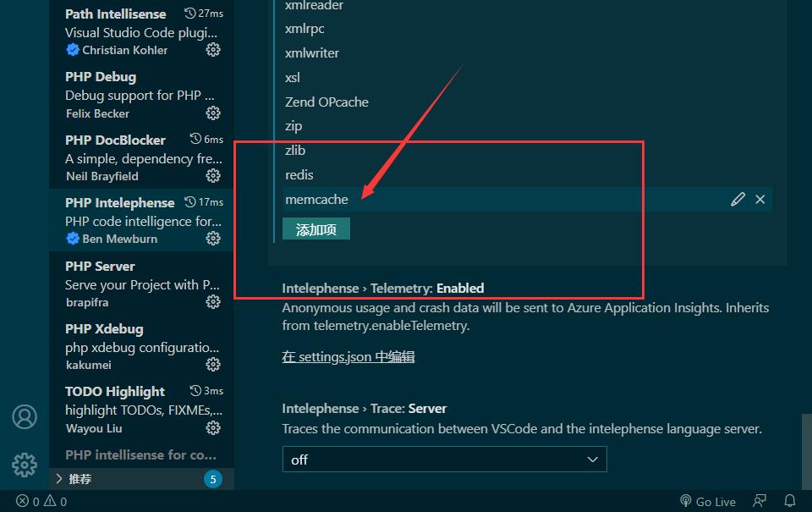Open Manage gear in activity bar
Image resolution: width=812 pixels, height=512 pixels.
coord(25,465)
